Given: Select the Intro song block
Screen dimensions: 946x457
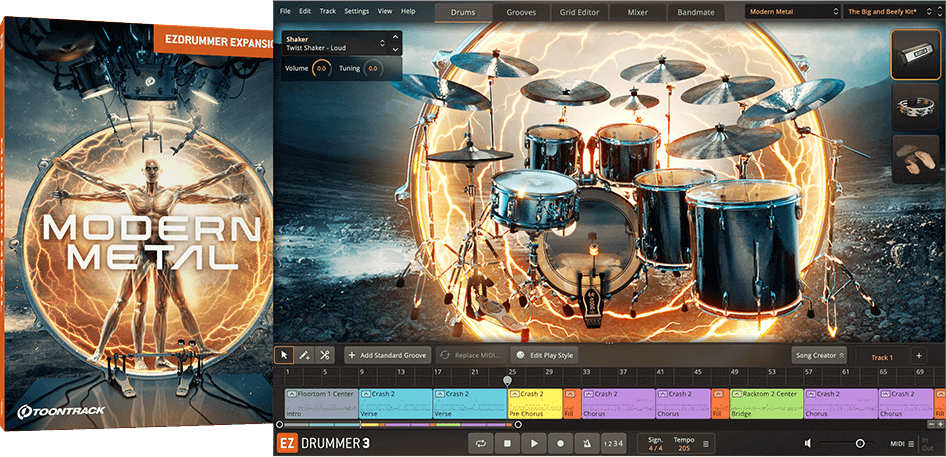Looking at the screenshot, I should (322, 404).
